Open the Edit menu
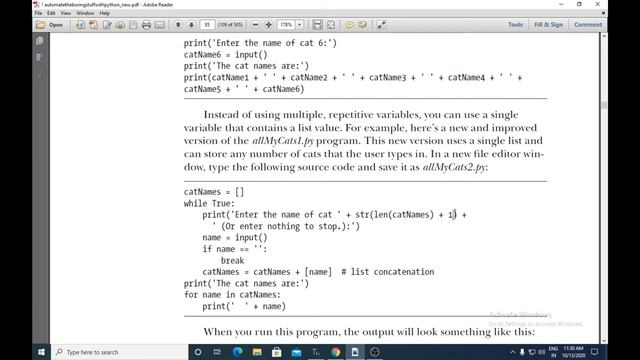Image resolution: width=640 pixels, height=360 pixels. point(51,13)
